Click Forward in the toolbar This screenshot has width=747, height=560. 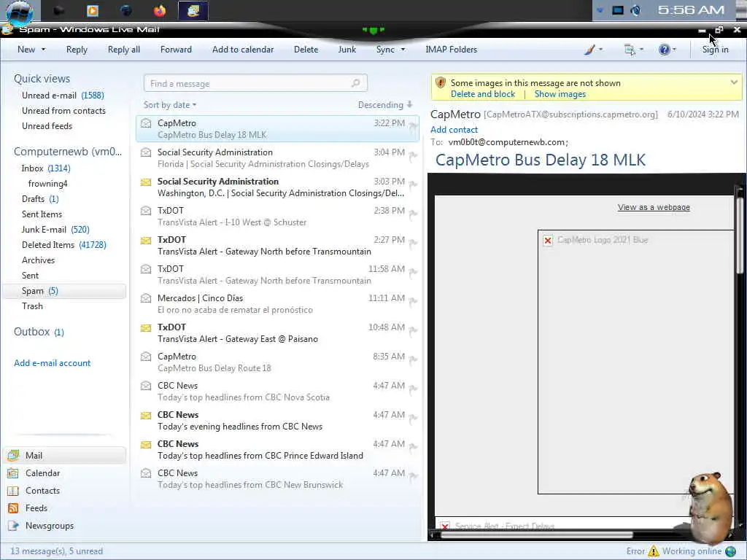click(176, 50)
